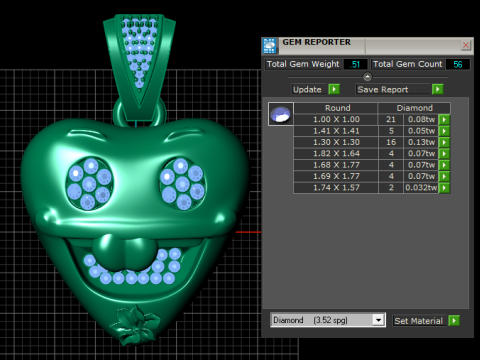Click the Total Gem Weight value .51
Viewport: 480px width, 360px height.
355,64
